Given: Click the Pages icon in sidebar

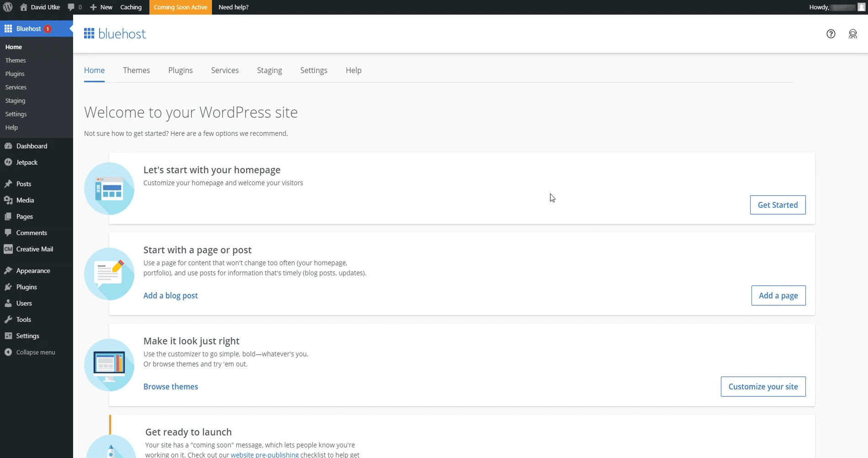Looking at the screenshot, I should [x=8, y=217].
